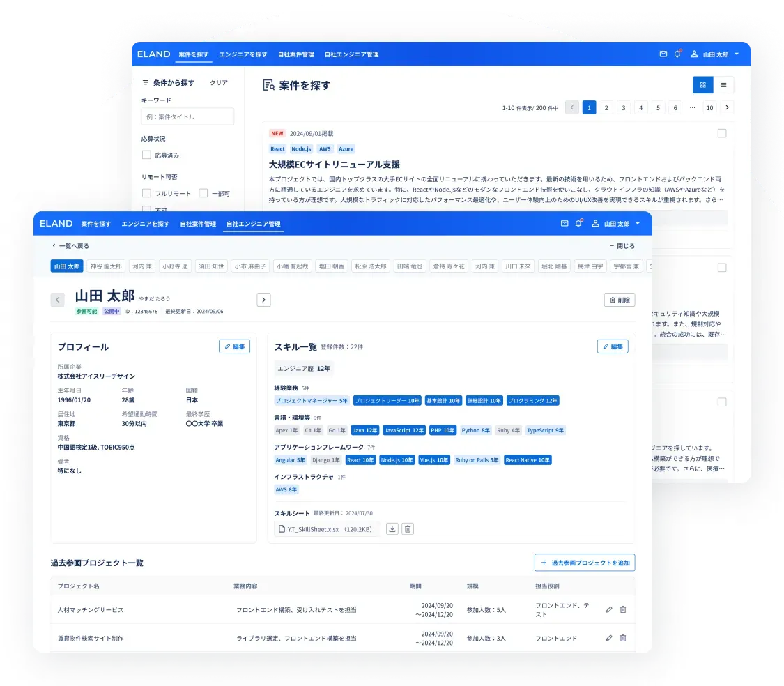Select page 5 in pagination

(658, 107)
